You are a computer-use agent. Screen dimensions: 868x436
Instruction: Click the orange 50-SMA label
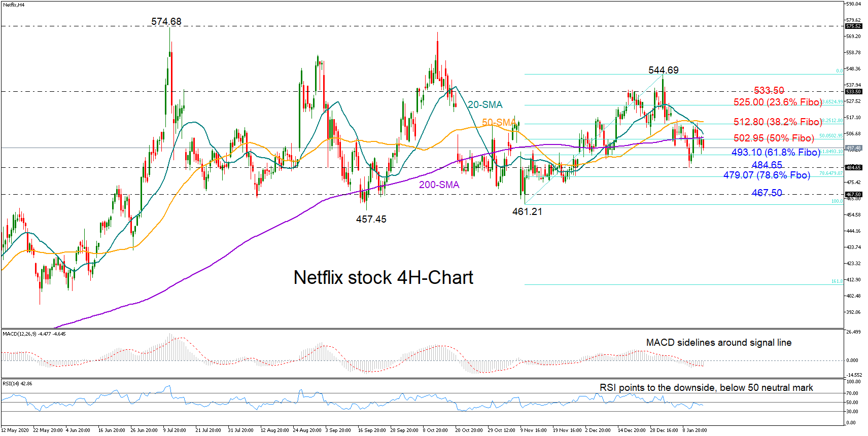tap(499, 122)
